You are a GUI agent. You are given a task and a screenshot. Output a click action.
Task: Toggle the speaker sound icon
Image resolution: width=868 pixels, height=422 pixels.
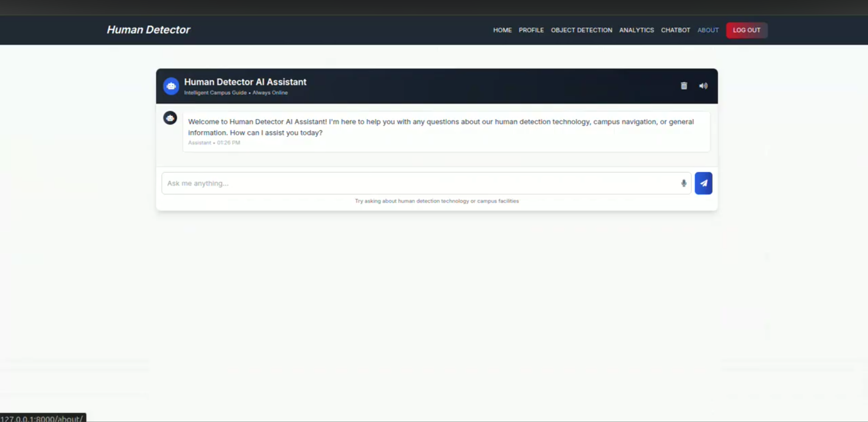click(703, 85)
